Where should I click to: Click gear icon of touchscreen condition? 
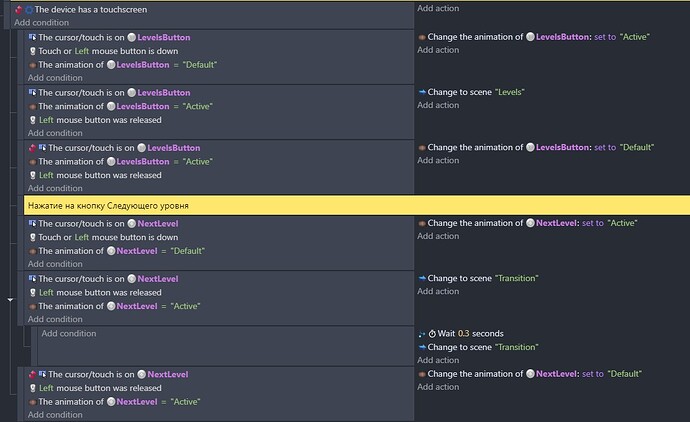pos(29,10)
